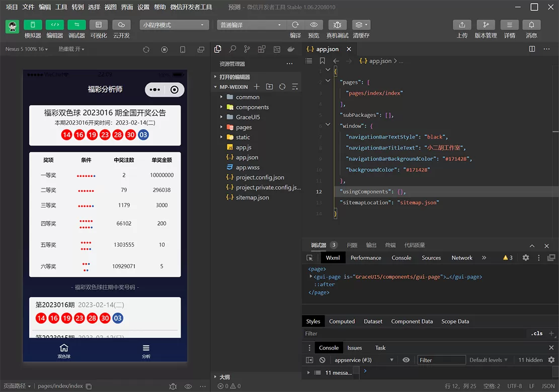Viewport: 559px width, 392px height.
Task: Open the Normal Compile (普通编译) dropdown
Action: (251, 25)
